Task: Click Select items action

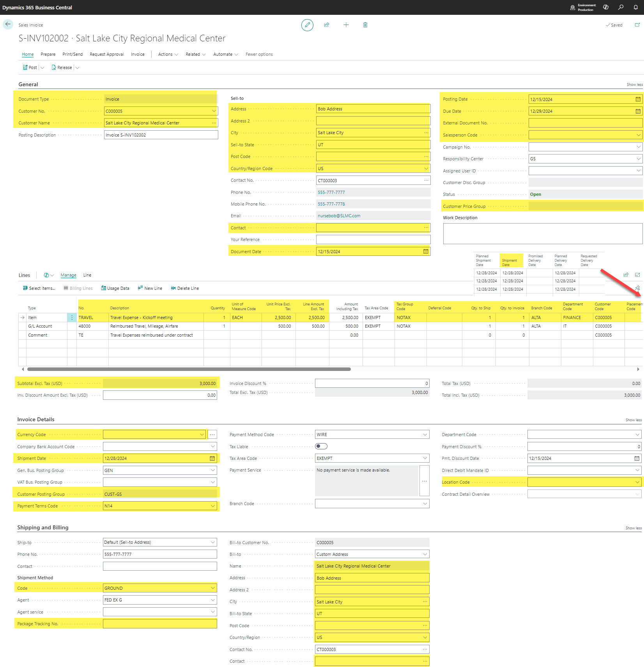Action: [39, 288]
